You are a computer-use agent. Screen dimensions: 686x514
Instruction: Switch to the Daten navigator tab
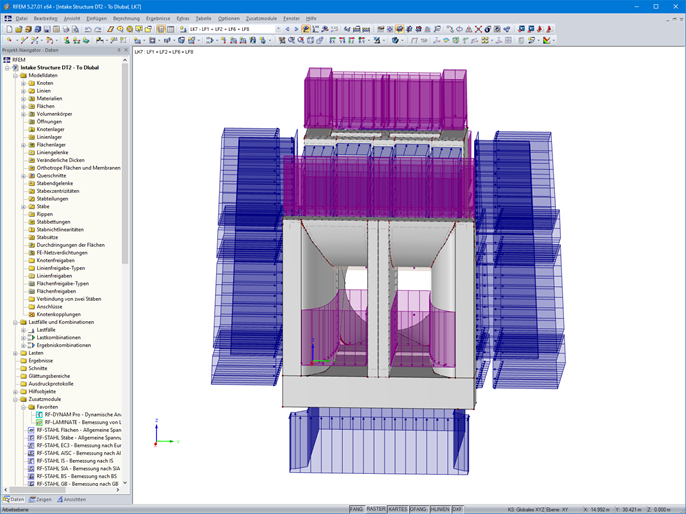[x=14, y=499]
